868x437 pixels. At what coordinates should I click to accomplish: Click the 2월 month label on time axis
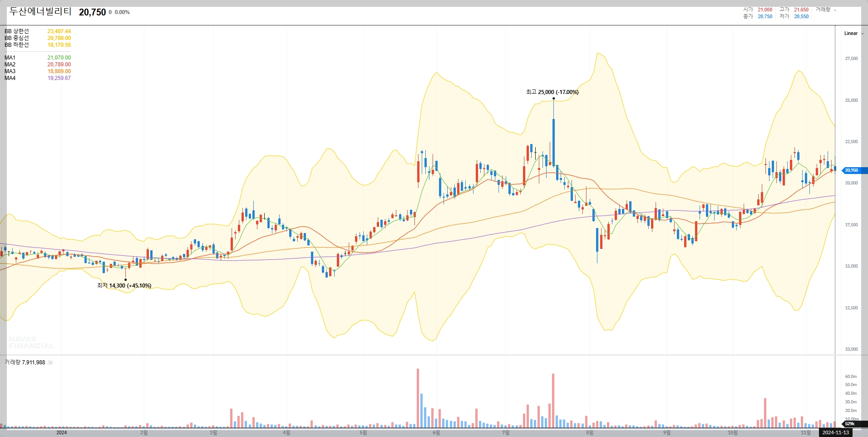click(144, 432)
